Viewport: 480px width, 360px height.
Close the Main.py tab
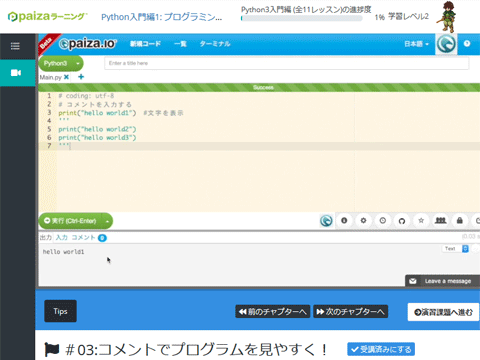[66, 77]
